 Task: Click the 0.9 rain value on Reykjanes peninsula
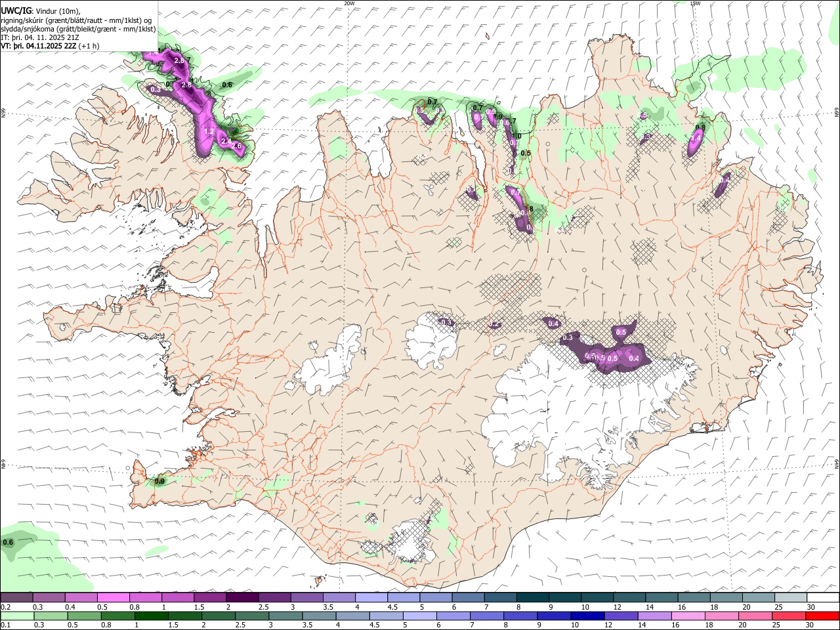(159, 481)
